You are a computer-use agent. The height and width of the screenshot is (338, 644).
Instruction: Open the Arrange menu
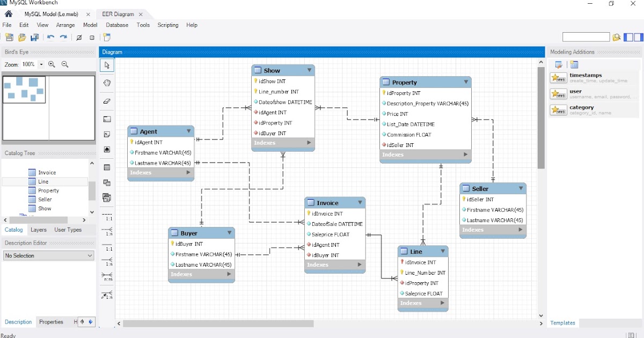(65, 25)
